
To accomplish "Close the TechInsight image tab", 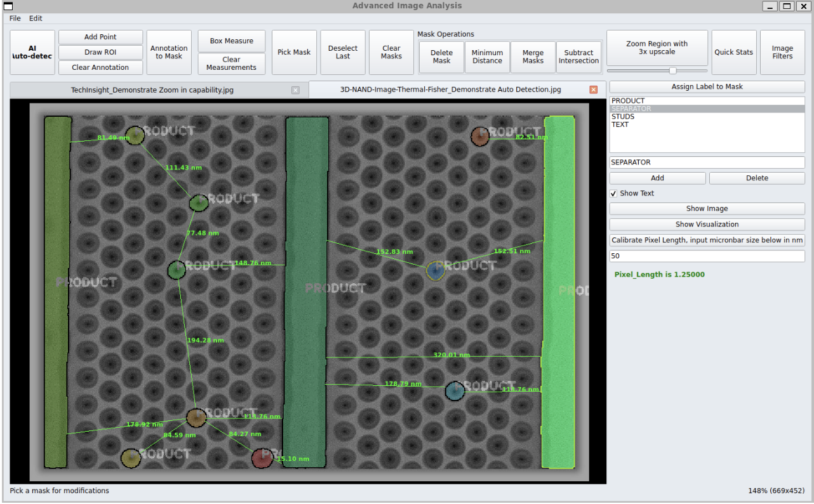I will (x=295, y=90).
